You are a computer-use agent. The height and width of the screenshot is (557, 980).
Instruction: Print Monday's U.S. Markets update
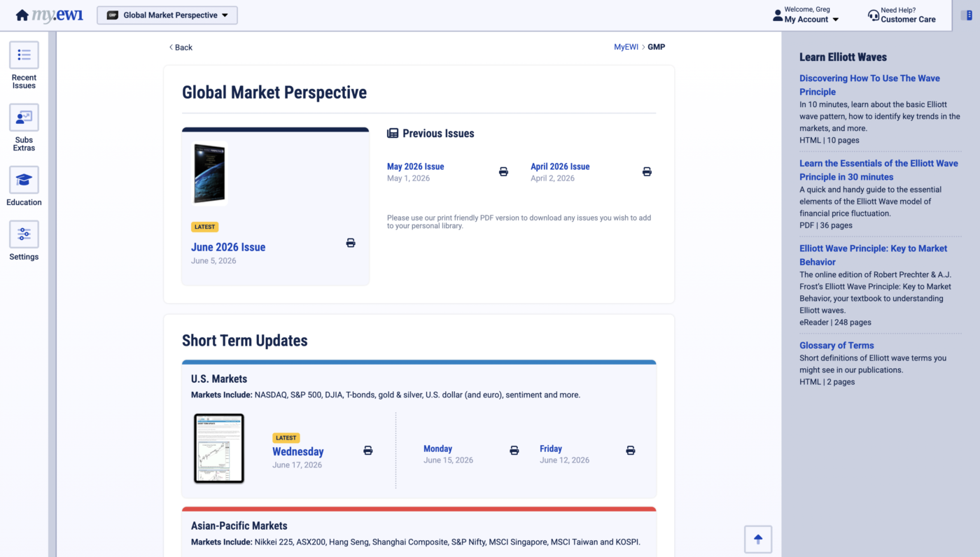pyautogui.click(x=514, y=451)
